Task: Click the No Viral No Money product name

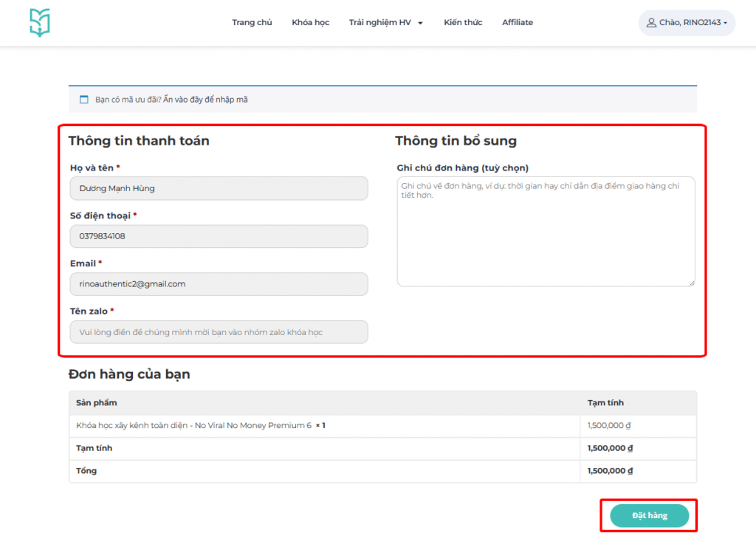Action: (x=194, y=426)
